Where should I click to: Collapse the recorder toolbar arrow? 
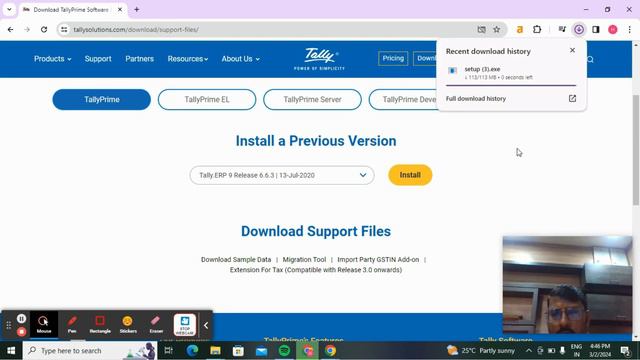coord(206,325)
